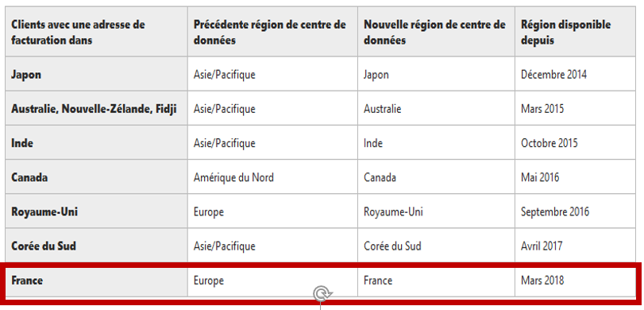
Task: Select the Japon row header cell
Action: (97, 75)
